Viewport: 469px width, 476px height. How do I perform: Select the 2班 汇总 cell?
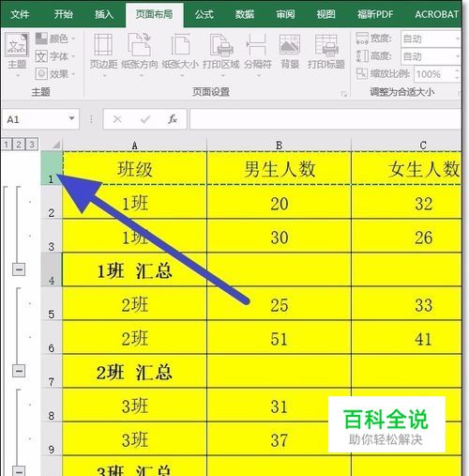click(x=135, y=372)
